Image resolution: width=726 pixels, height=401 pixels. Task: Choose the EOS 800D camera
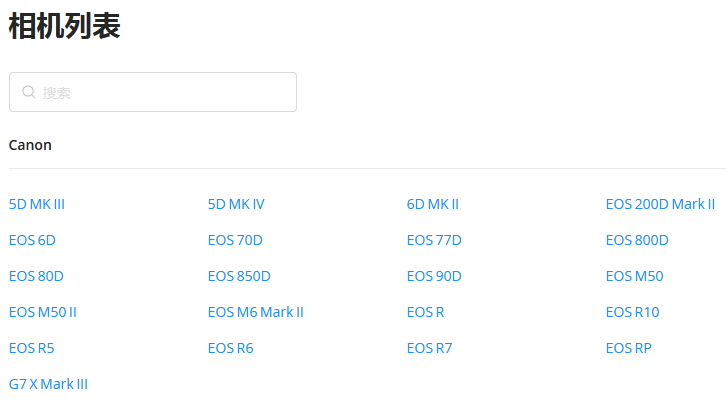(637, 240)
